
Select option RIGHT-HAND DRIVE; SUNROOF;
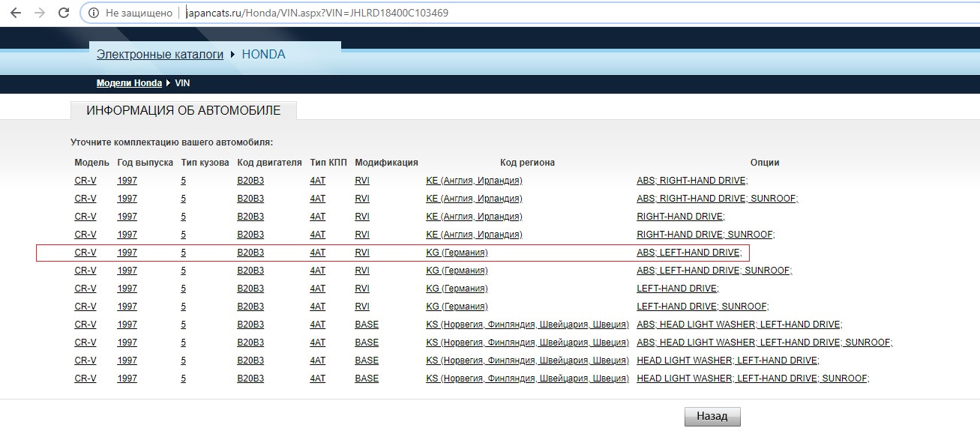pos(706,235)
